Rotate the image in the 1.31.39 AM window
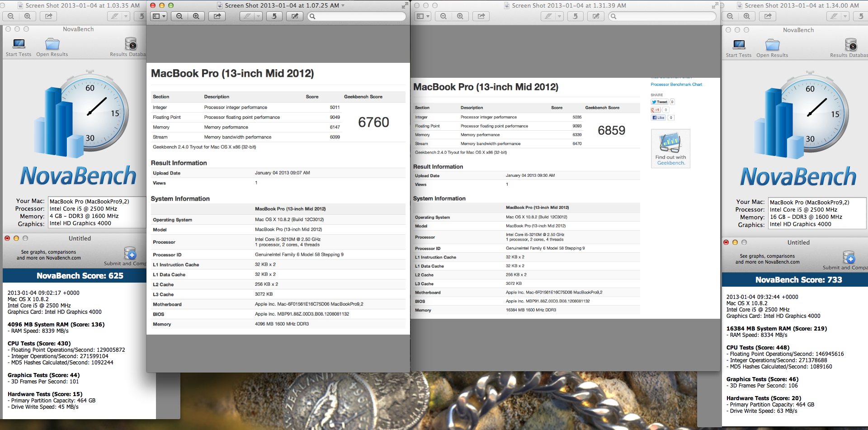This screenshot has width=868, height=430. [575, 16]
